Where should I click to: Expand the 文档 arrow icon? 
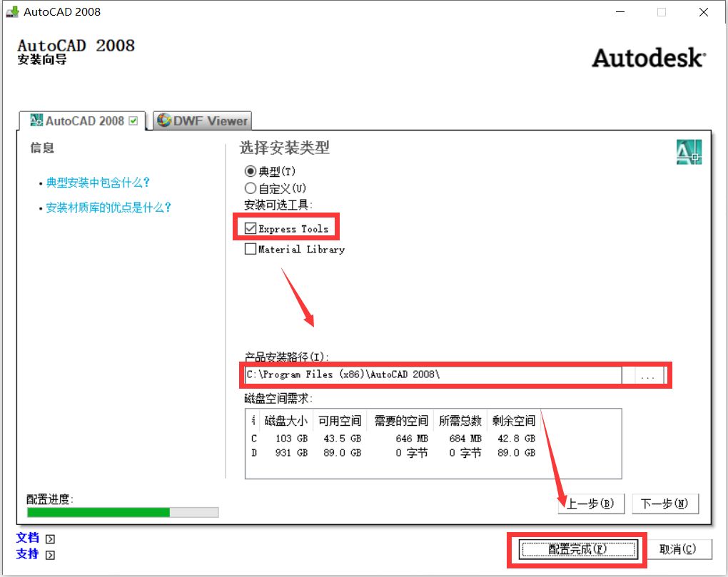point(50,538)
